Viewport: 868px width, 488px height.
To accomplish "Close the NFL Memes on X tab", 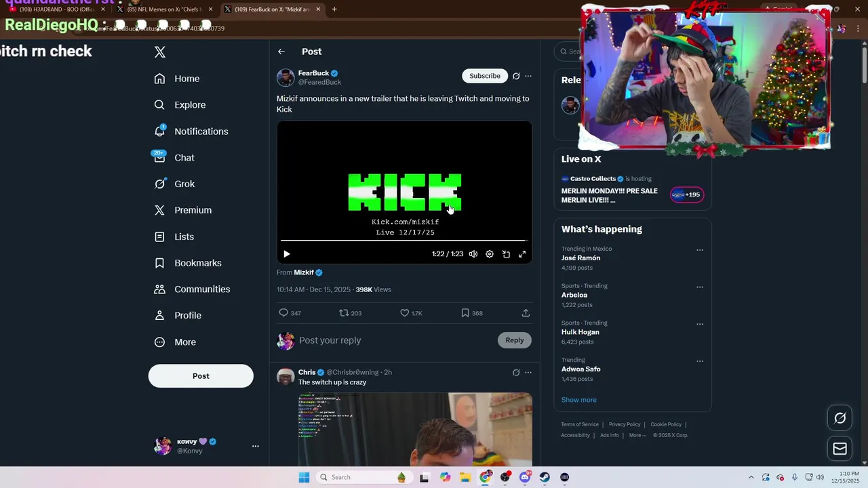I will pyautogui.click(x=211, y=9).
